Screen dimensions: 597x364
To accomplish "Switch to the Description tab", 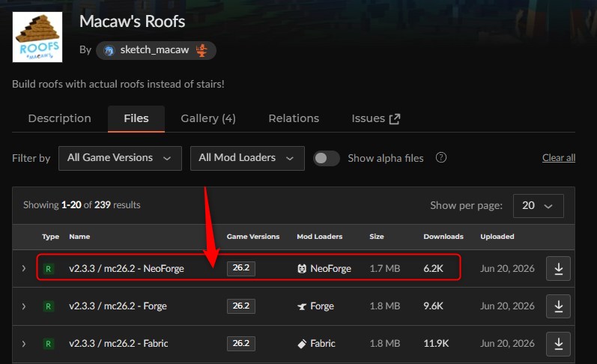I will [59, 118].
